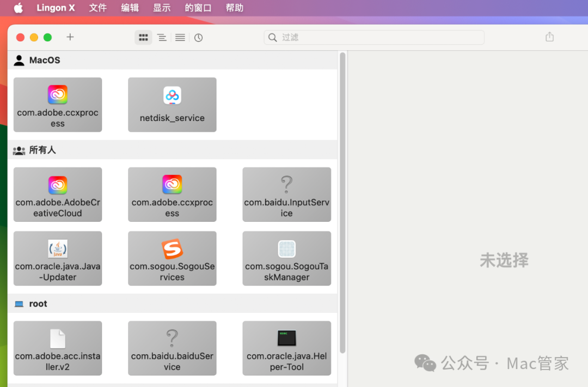Open the Apple menu

tap(18, 8)
